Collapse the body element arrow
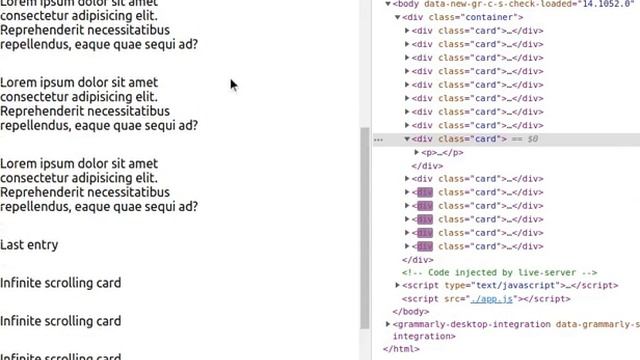 (x=388, y=4)
